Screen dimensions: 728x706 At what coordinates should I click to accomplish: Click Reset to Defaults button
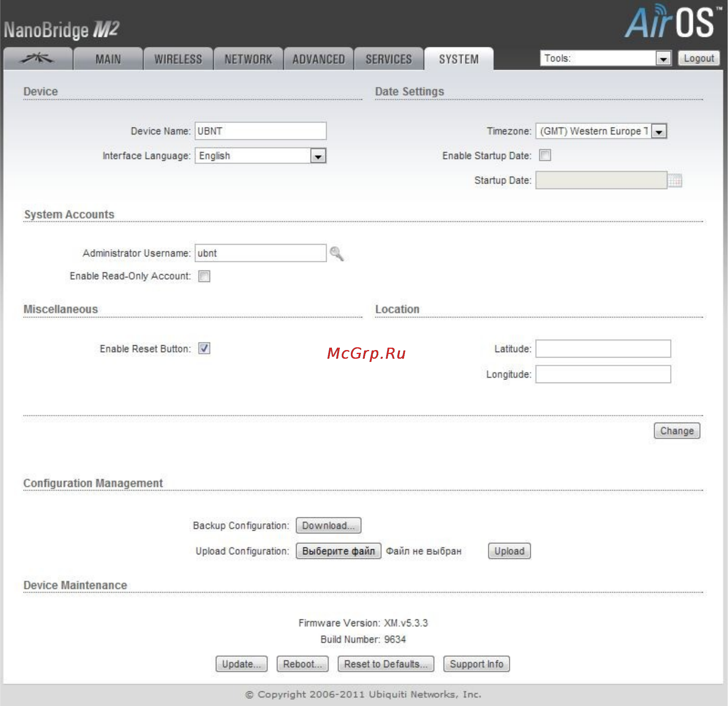(386, 664)
